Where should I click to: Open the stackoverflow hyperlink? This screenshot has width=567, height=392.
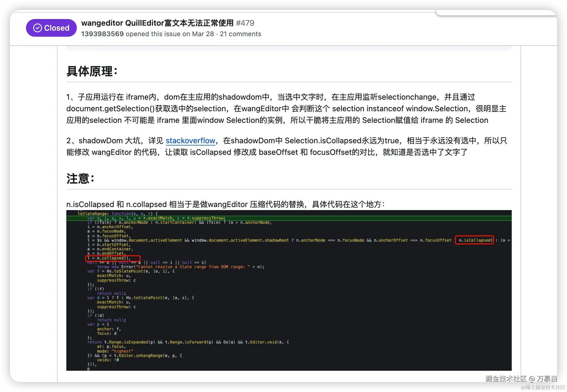coord(190,141)
